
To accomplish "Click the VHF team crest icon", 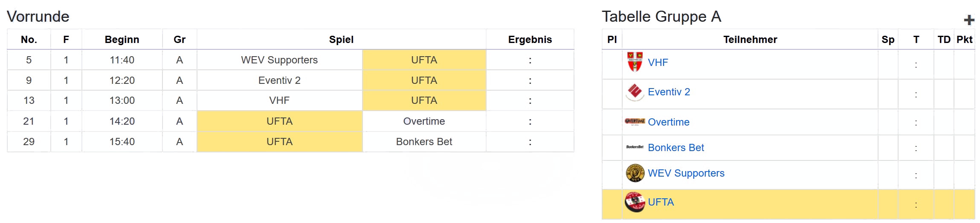I will pyautogui.click(x=635, y=62).
